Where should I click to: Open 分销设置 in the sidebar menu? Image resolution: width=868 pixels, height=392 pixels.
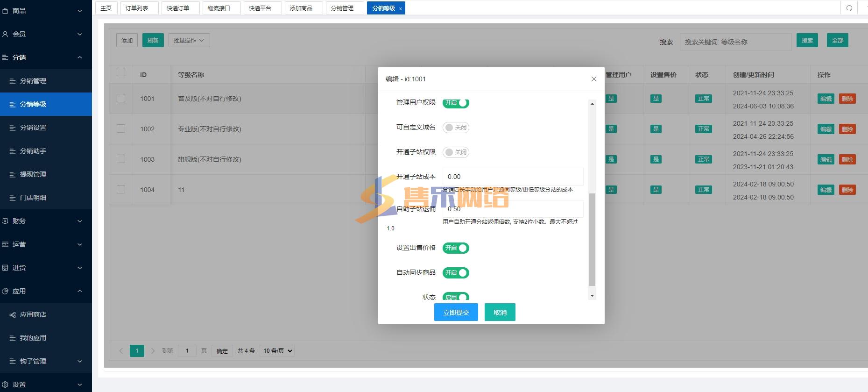click(x=33, y=128)
